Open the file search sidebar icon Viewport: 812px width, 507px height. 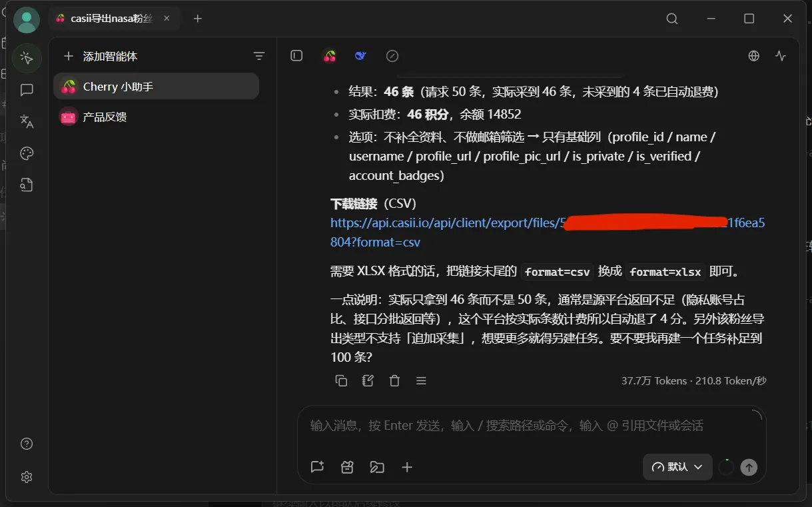tap(27, 185)
